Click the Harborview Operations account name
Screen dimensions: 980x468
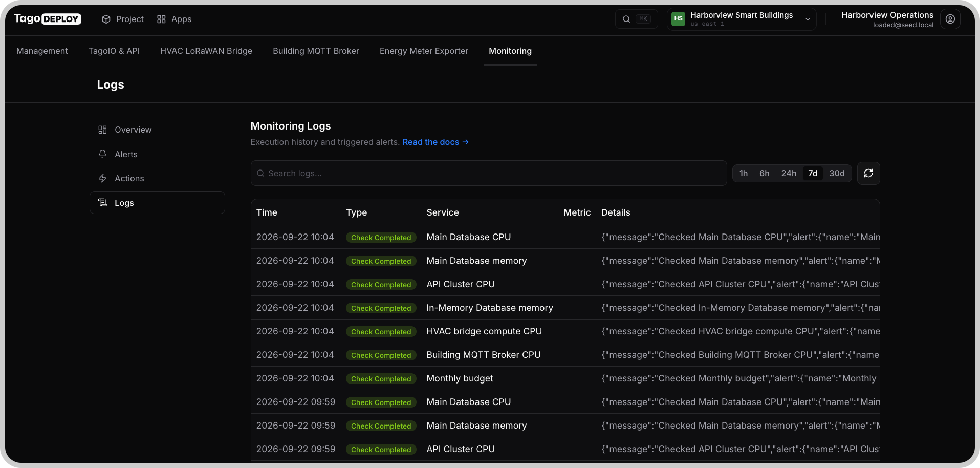pyautogui.click(x=887, y=15)
